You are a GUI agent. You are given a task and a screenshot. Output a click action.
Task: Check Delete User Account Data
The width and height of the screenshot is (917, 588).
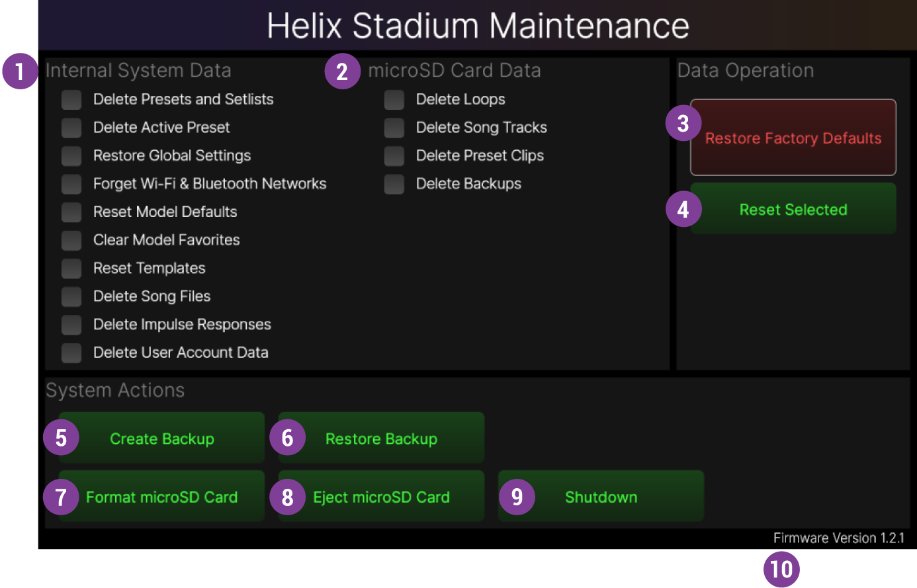pos(71,353)
